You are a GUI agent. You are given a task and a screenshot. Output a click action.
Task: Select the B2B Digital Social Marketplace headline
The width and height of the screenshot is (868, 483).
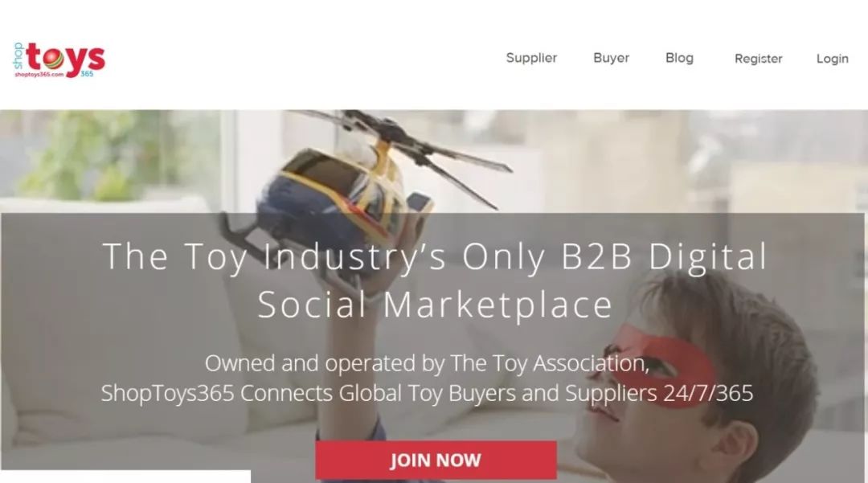click(x=435, y=280)
